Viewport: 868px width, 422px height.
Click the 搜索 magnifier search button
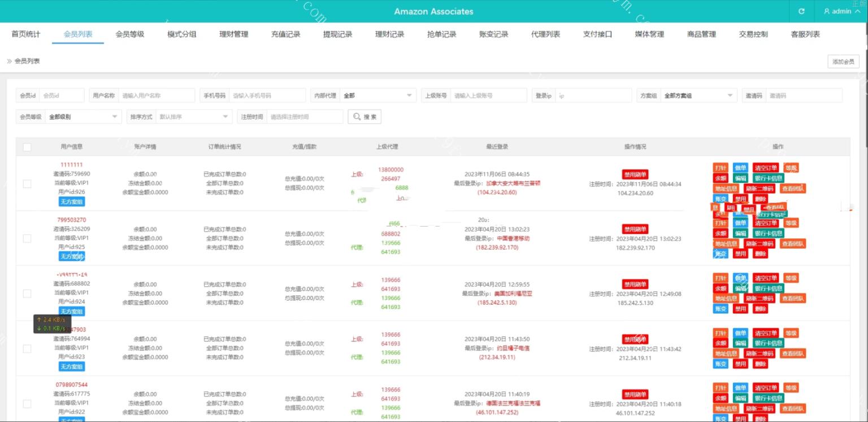coord(364,117)
